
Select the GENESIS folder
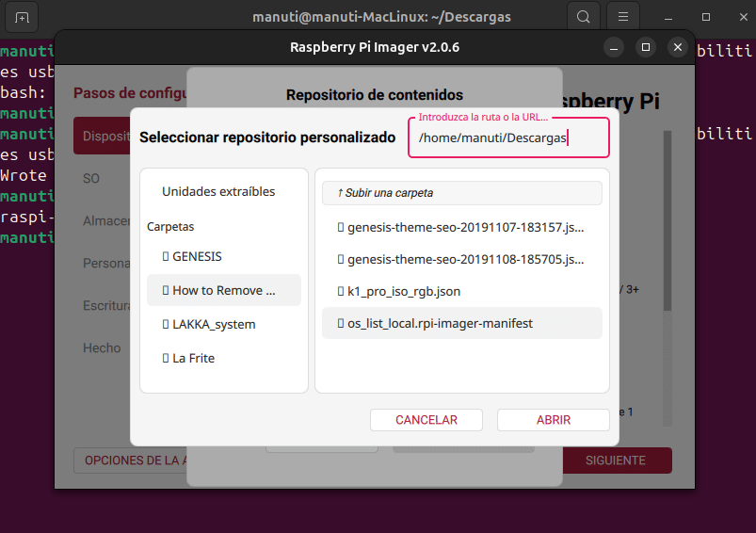(x=224, y=256)
